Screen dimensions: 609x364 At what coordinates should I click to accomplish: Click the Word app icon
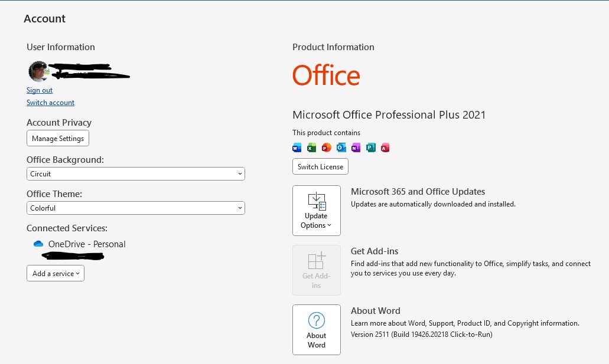[297, 147]
